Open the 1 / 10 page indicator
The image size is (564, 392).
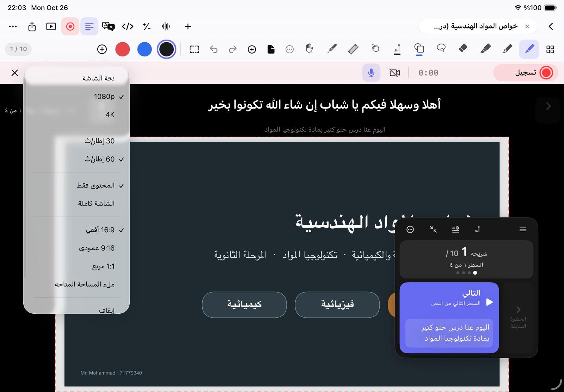coord(18,49)
